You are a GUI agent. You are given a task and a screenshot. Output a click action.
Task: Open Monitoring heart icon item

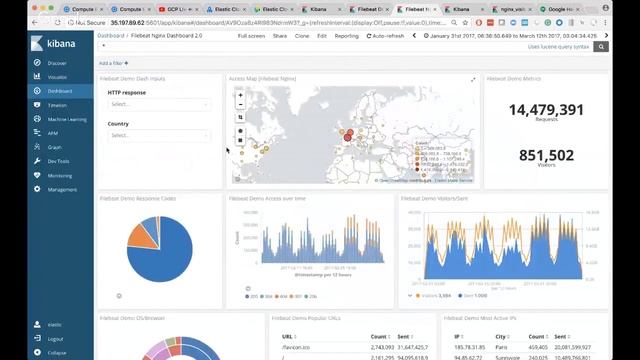60,176
